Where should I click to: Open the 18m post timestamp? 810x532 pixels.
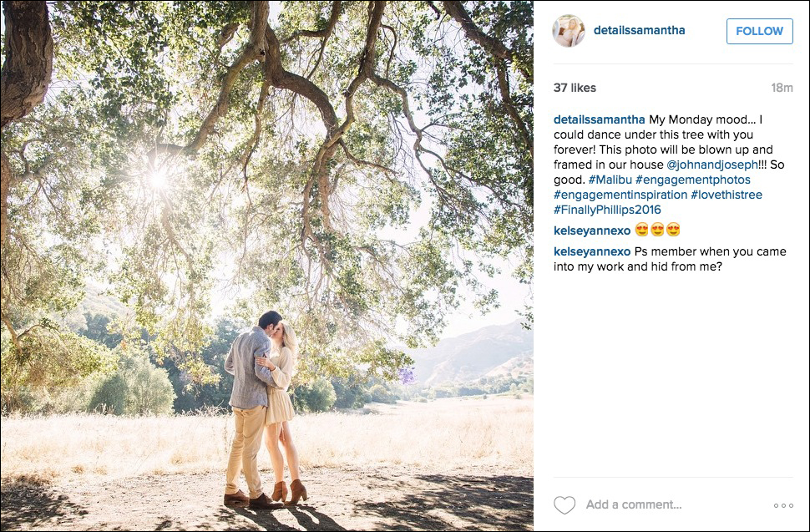782,88
